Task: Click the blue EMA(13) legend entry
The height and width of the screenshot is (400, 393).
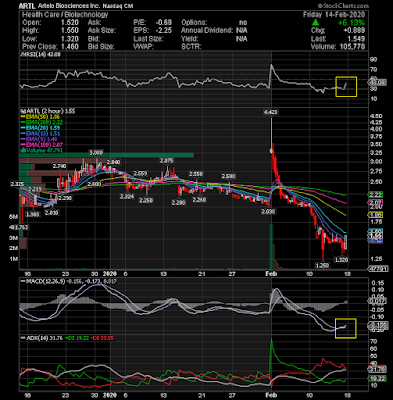Action: (x=40, y=134)
